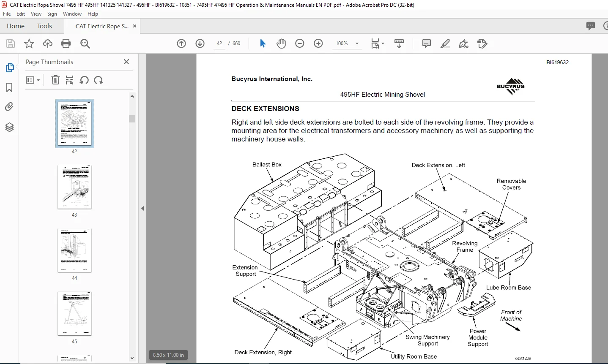Screen dimensions: 608x364
Task: Click thumbnails scrollbar up arrow
Action: [132, 96]
